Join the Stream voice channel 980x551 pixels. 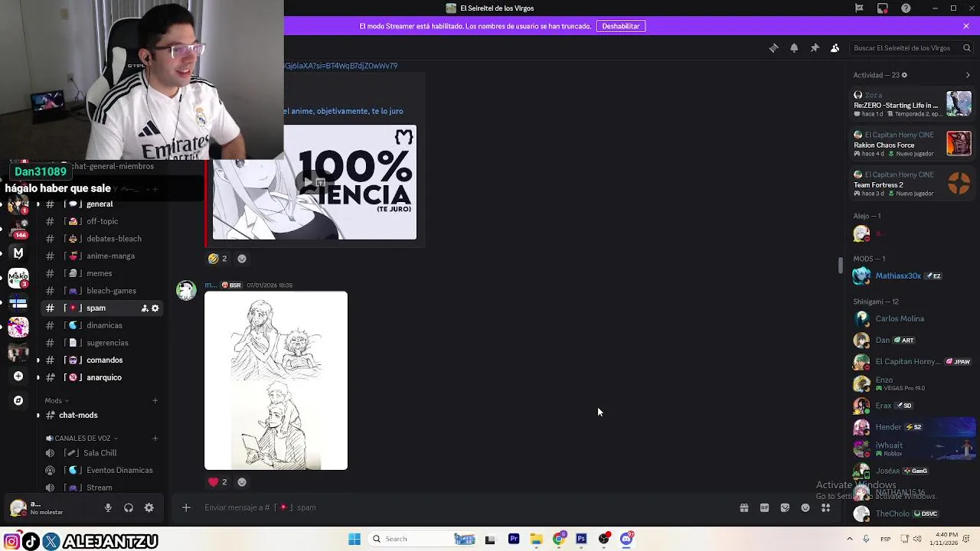coord(102,487)
